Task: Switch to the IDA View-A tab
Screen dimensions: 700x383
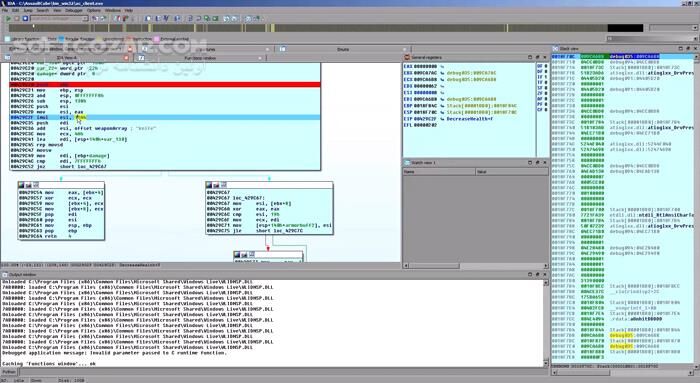Action: pyautogui.click(x=66, y=58)
